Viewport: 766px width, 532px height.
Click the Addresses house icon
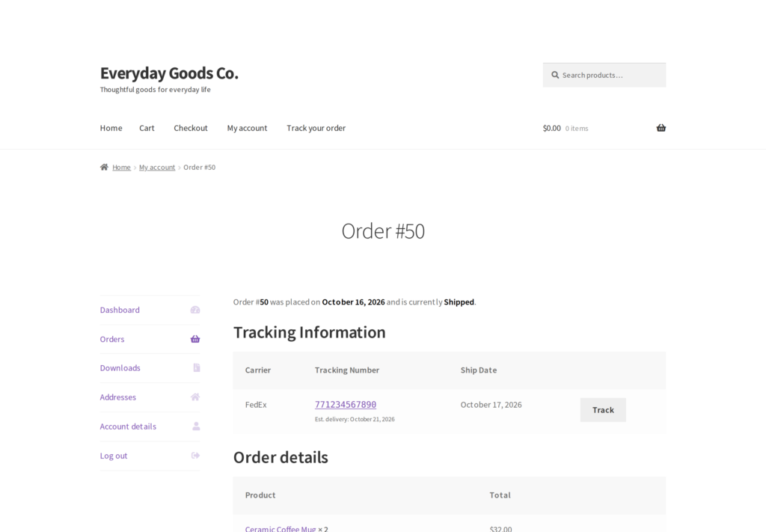click(195, 397)
